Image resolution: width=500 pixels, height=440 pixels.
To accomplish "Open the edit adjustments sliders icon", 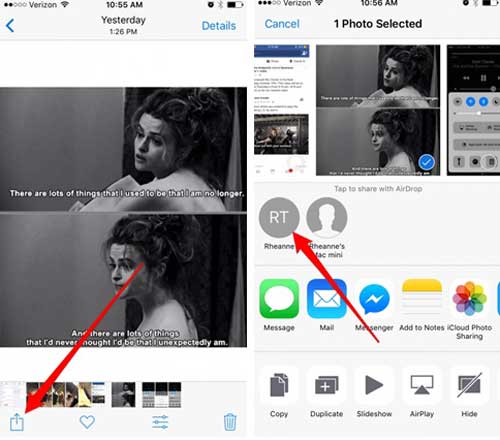I will click(160, 422).
